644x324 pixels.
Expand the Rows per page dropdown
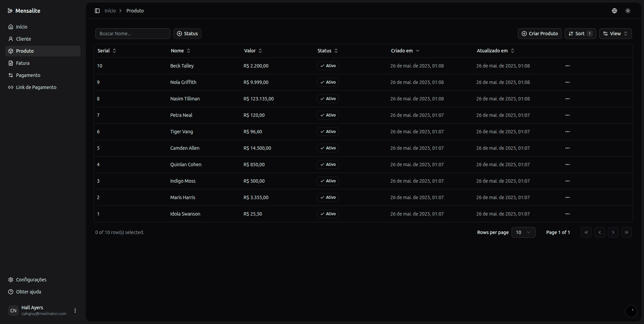[523, 232]
